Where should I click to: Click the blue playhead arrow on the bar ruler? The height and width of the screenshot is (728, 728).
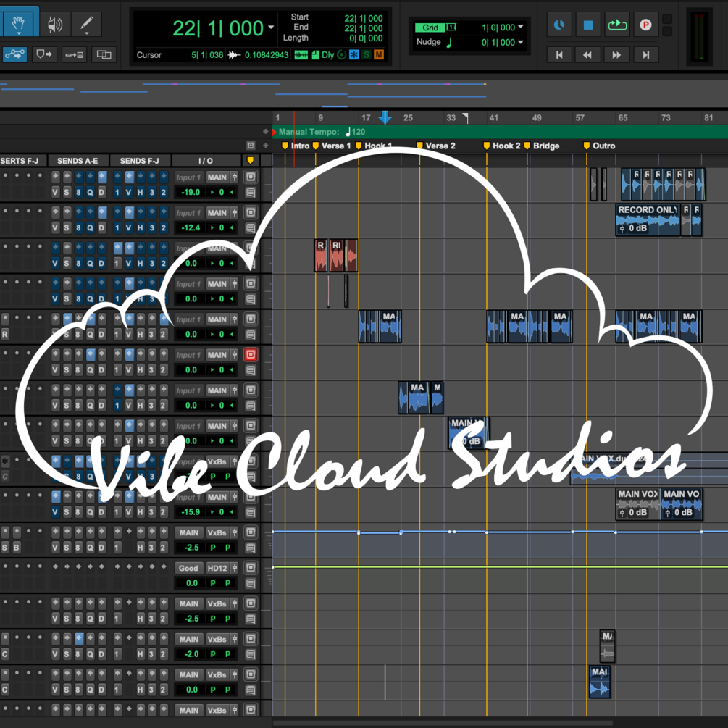[x=385, y=117]
